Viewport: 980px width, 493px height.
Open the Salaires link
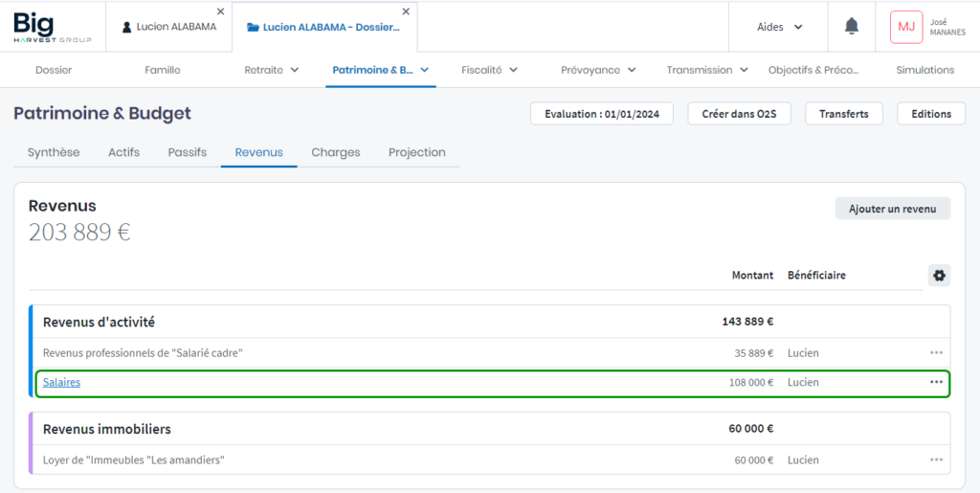coord(61,382)
